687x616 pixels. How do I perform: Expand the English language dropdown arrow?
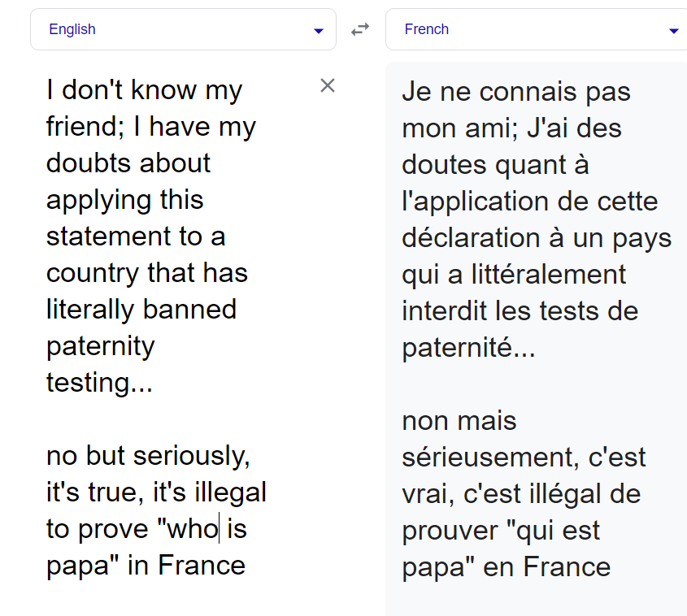click(318, 31)
